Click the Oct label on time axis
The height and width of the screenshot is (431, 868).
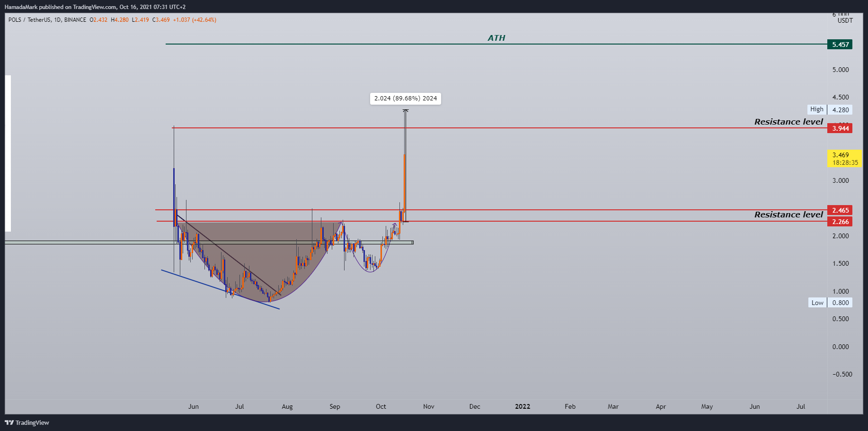(381, 406)
